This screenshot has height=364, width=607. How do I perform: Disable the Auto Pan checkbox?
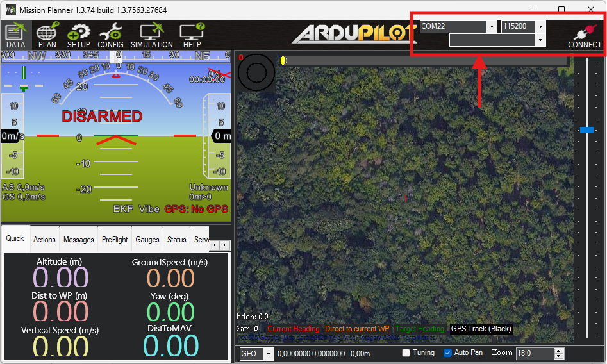click(x=448, y=353)
